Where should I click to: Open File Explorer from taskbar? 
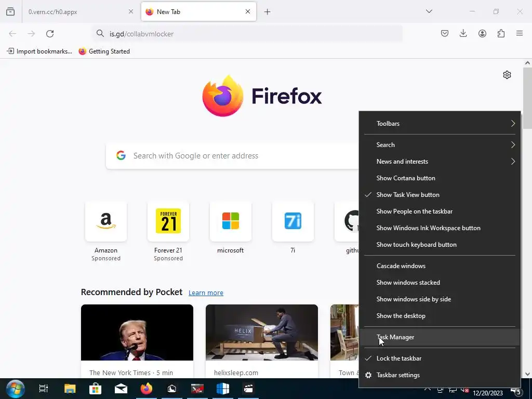[x=70, y=389]
